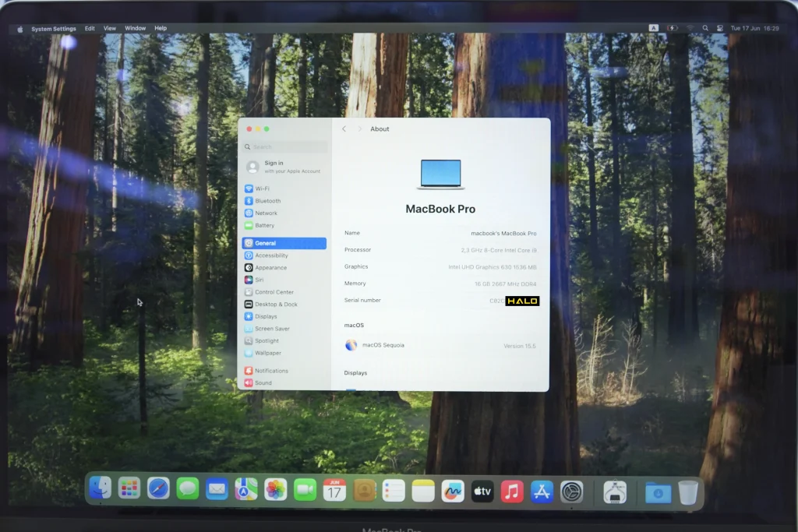The height and width of the screenshot is (532, 798).
Task: Select Bluetooth in the settings sidebar
Action: pos(267,201)
